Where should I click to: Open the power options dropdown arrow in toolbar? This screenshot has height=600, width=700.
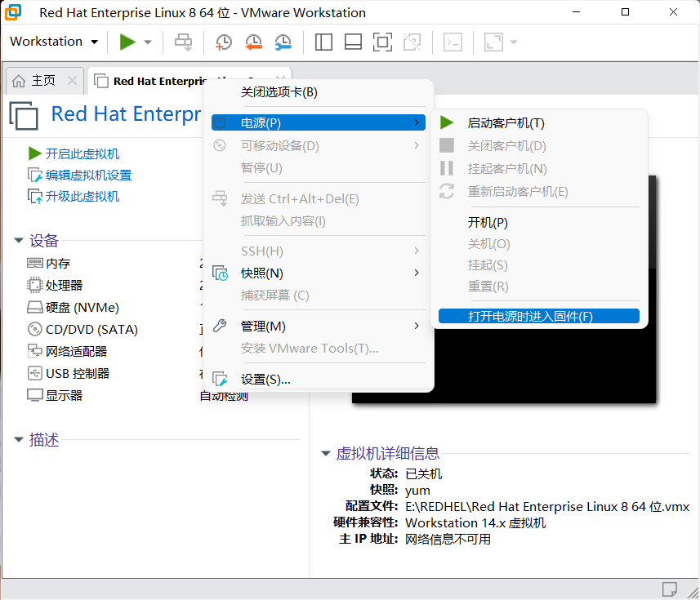(148, 42)
